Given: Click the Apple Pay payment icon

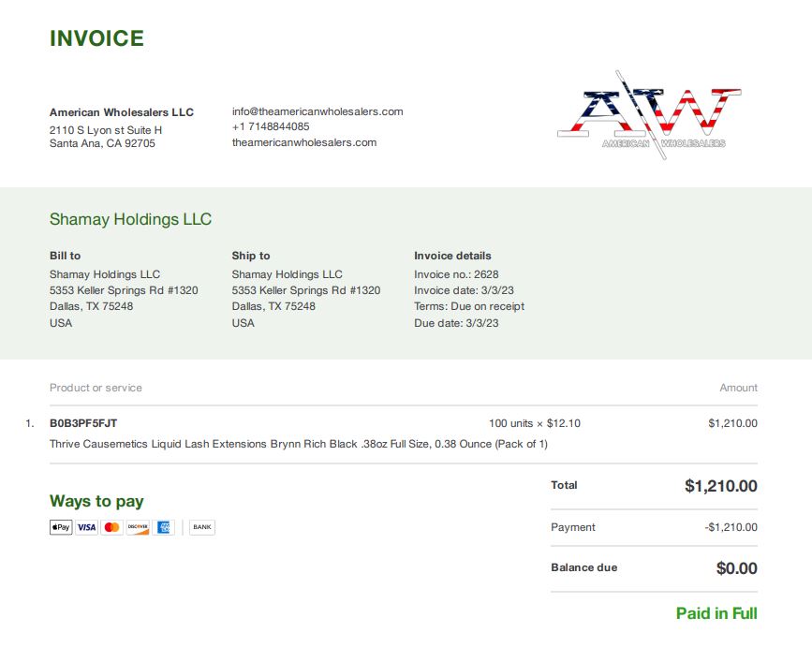Looking at the screenshot, I should tap(61, 527).
